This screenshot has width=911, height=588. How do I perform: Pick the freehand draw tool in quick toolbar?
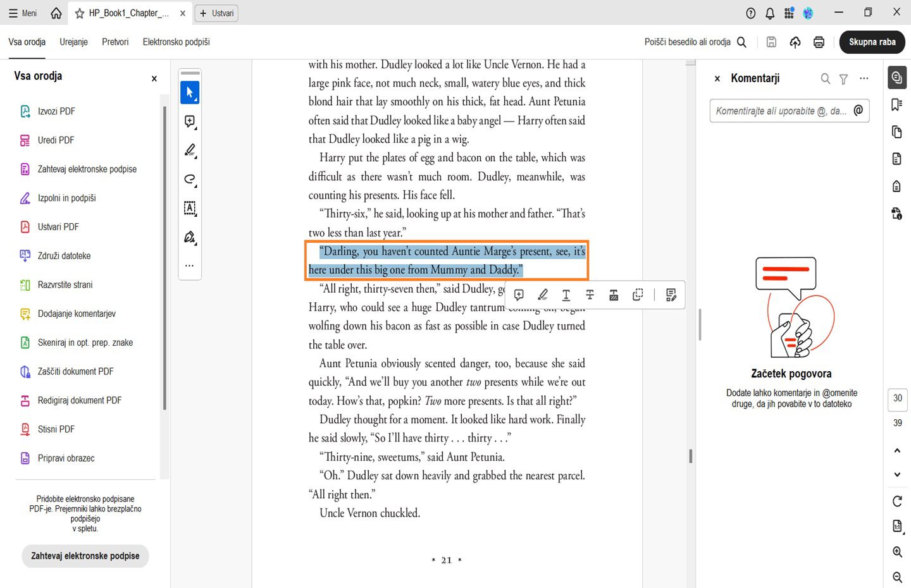coord(190,179)
